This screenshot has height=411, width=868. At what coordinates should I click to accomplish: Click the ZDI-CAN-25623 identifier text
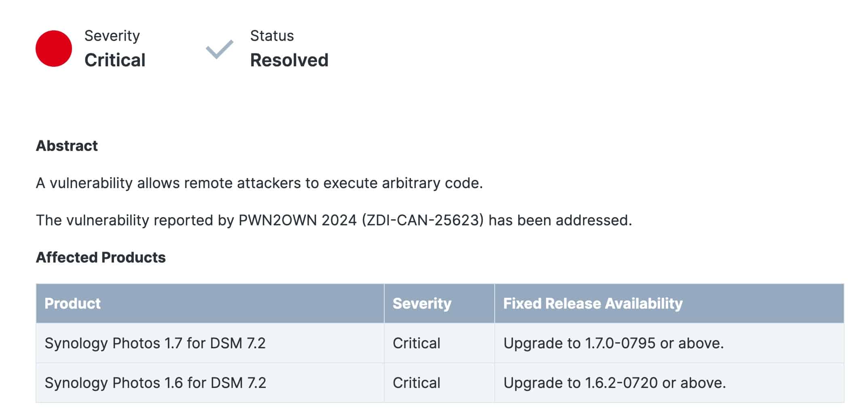point(423,220)
